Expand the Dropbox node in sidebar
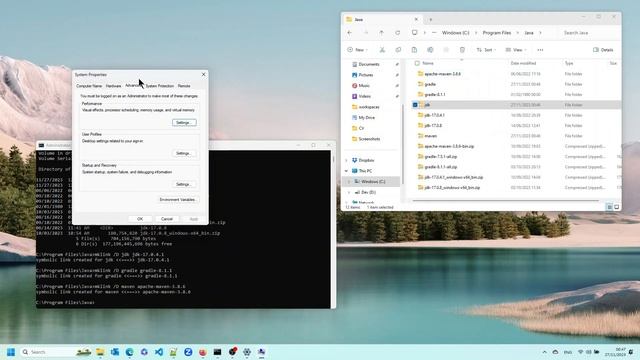The height and width of the screenshot is (360, 640). coord(347,160)
